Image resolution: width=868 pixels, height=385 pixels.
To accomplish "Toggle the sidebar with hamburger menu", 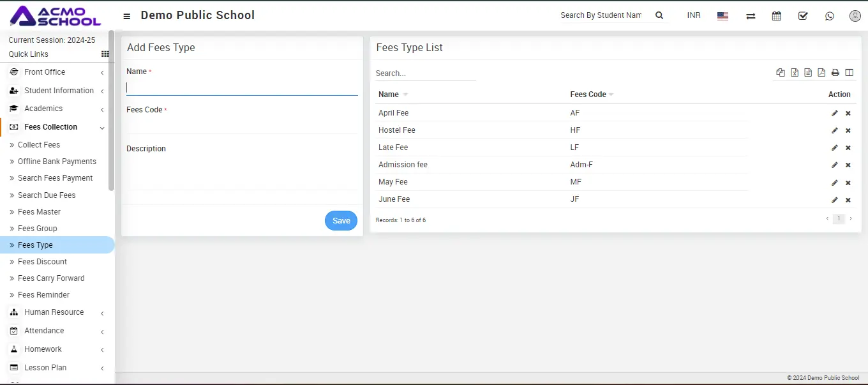I will [x=127, y=16].
